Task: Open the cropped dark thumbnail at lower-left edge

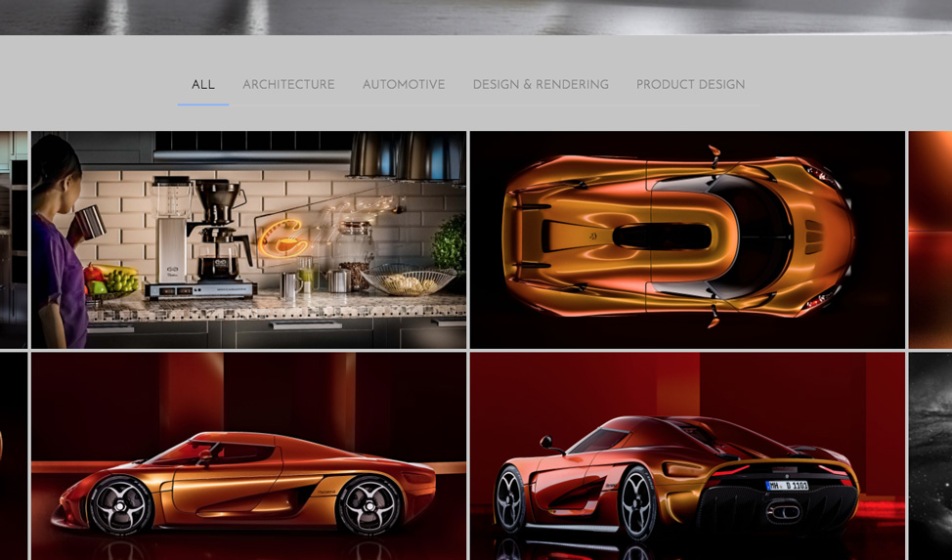Action: (x=14, y=456)
